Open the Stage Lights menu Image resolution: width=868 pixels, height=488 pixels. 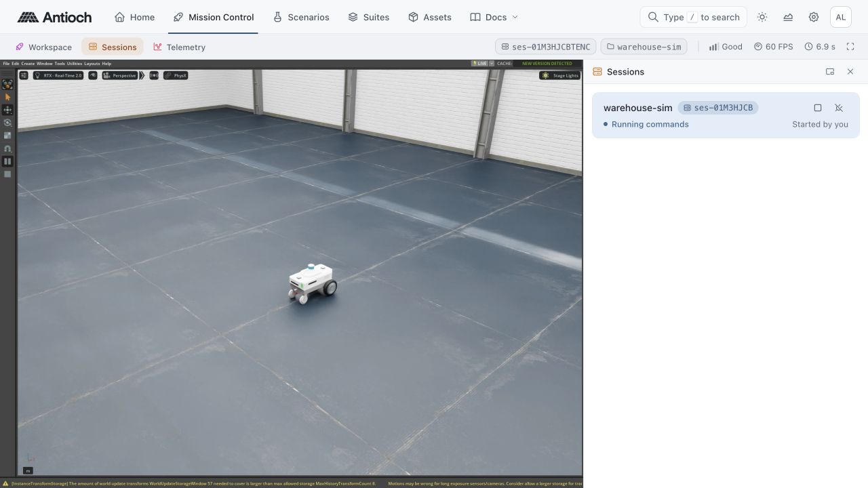(560, 75)
